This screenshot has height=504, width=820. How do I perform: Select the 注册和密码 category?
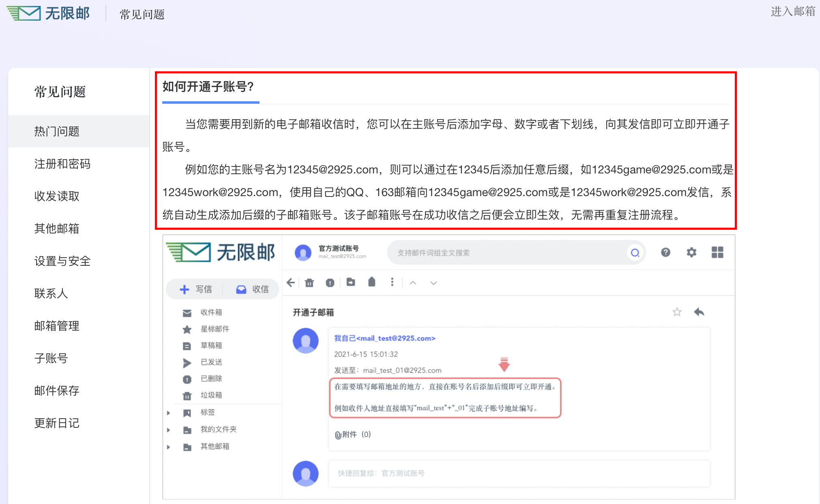(x=62, y=164)
